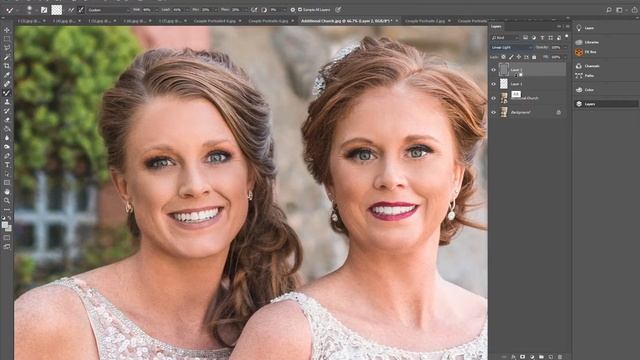Image resolution: width=640 pixels, height=360 pixels.
Task: Select the Layer 1 thumbnail
Action: point(504,84)
